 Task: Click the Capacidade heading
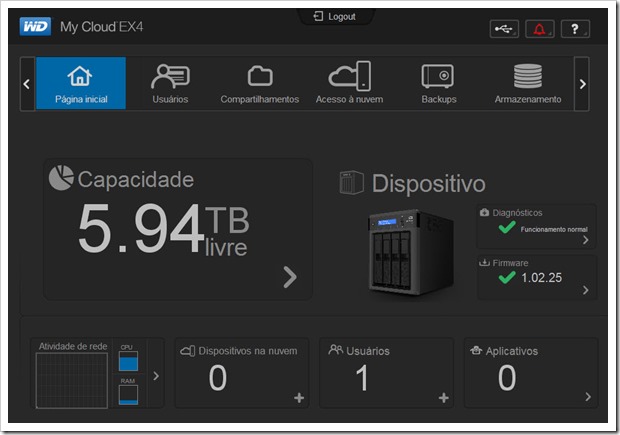136,180
